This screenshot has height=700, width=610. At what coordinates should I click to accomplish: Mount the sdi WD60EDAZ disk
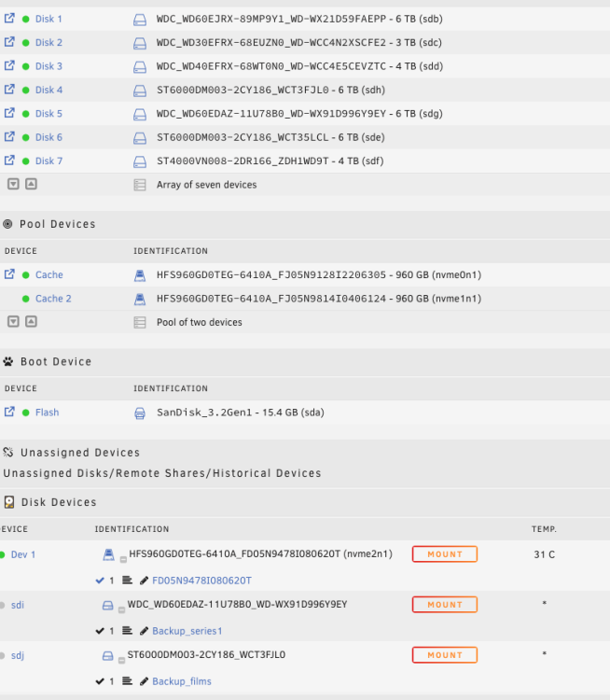pos(445,605)
